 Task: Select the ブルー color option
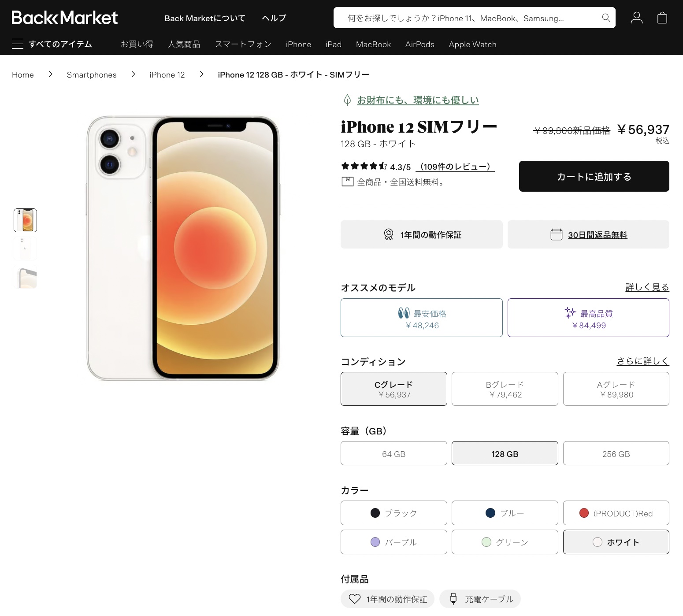[505, 513]
